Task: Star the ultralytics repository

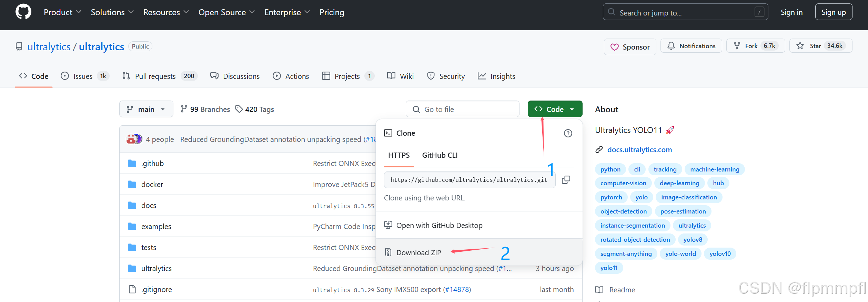Action: click(821, 46)
